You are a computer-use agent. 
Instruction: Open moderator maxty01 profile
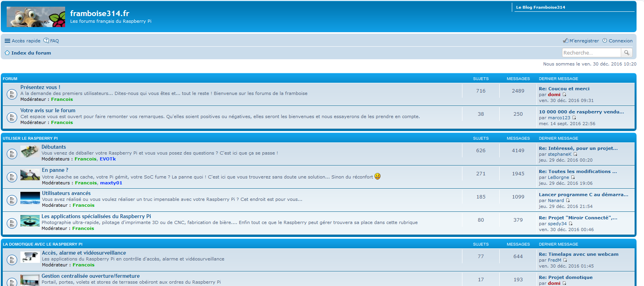[x=111, y=183]
